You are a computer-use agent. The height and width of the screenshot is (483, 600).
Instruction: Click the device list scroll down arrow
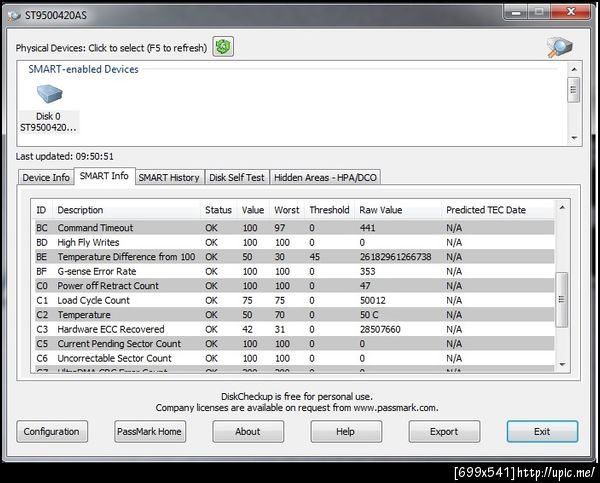click(x=574, y=138)
